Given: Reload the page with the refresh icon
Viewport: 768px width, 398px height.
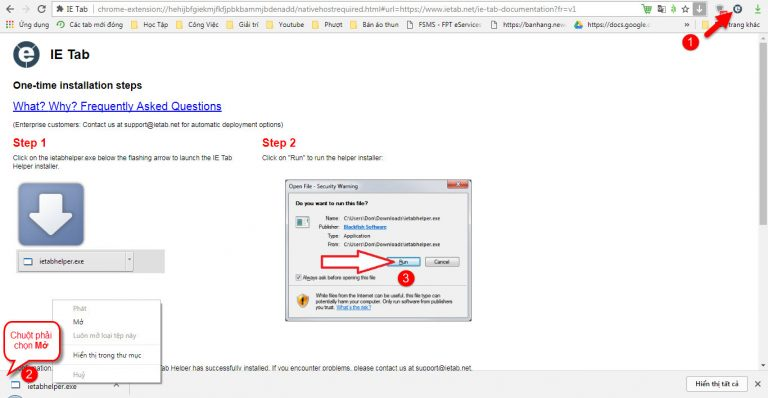Looking at the screenshot, I should (42, 9).
